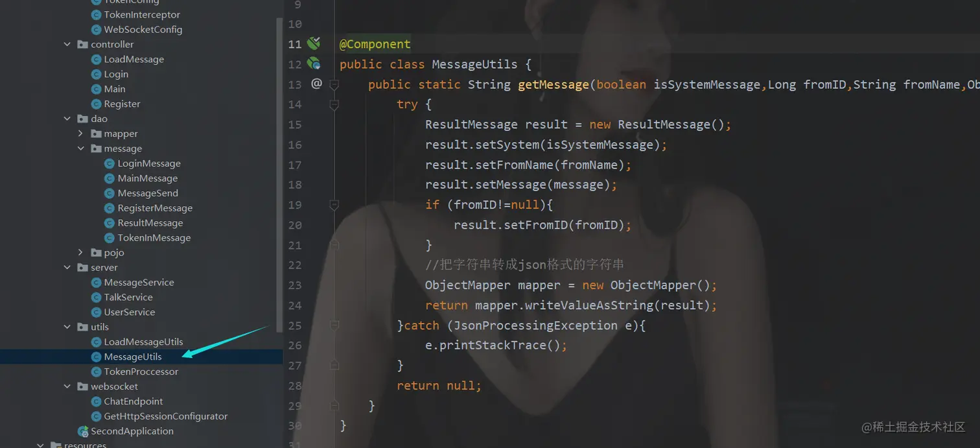Click line number 15 in the gutter

(x=295, y=124)
